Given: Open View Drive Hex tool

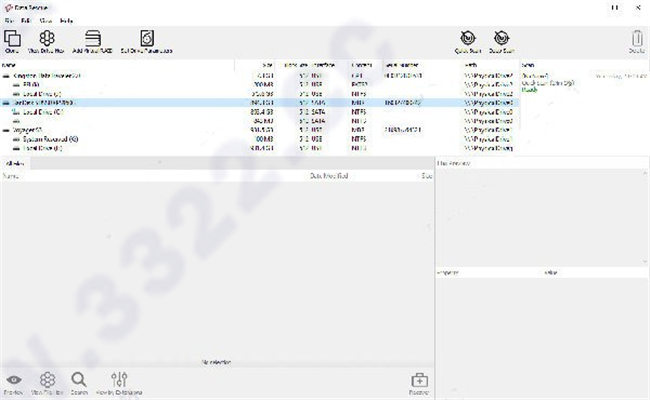Looking at the screenshot, I should 46,39.
